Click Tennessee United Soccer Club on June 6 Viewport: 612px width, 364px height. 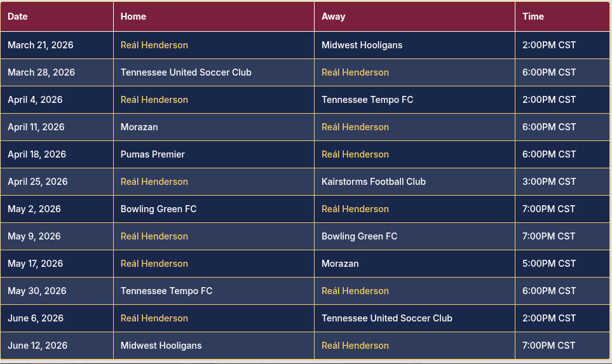[x=387, y=318]
